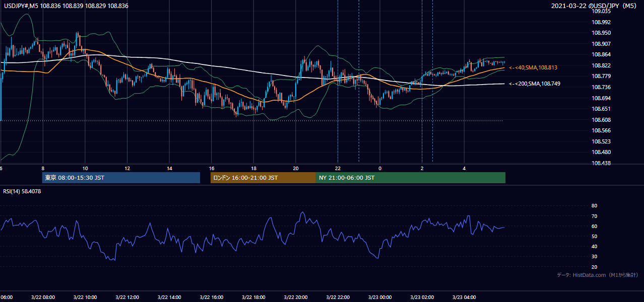The width and height of the screenshot is (644, 302).
Task: Click hour tick 14 under price chart
Action: (x=169, y=168)
